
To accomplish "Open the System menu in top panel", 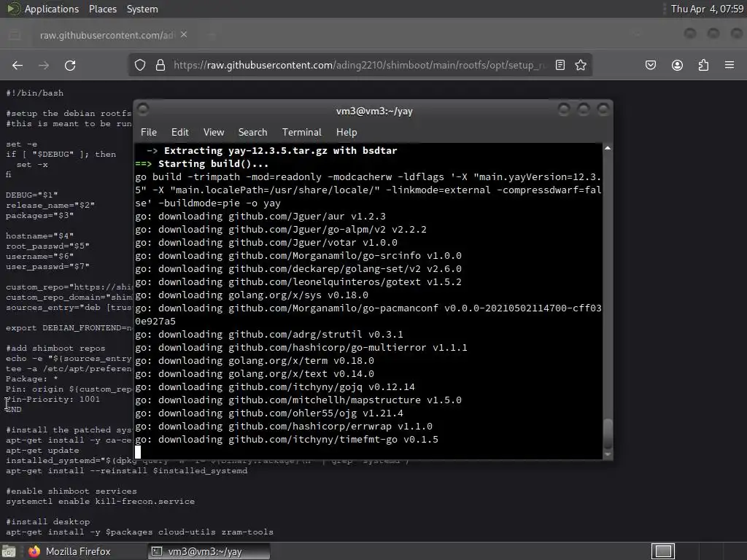I will pos(142,9).
